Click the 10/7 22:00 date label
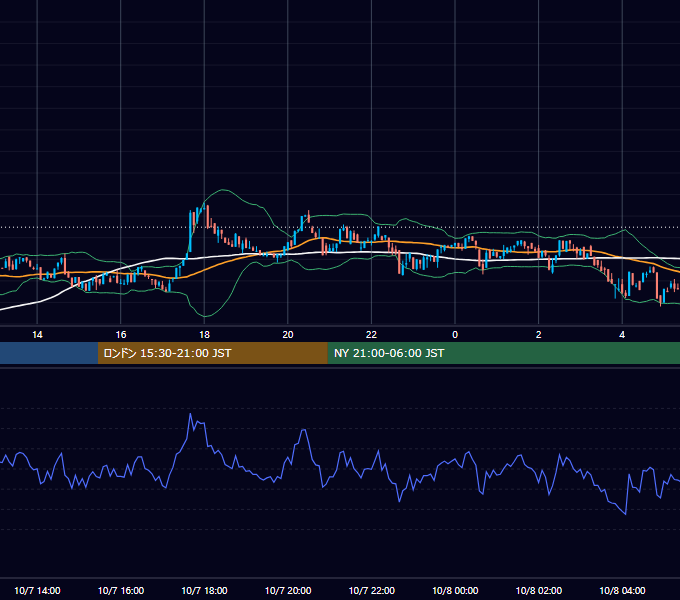The height and width of the screenshot is (600, 680). [x=372, y=590]
